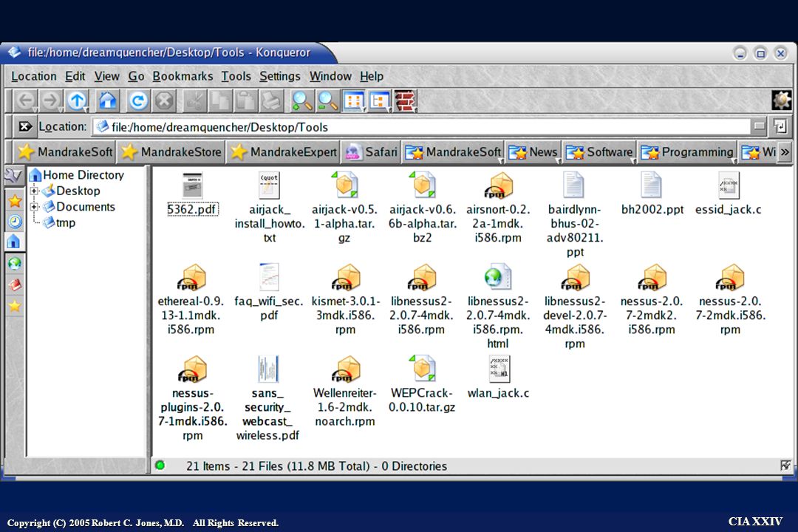Select airjack_install_howto.txt file
The image size is (798, 532).
(269, 207)
